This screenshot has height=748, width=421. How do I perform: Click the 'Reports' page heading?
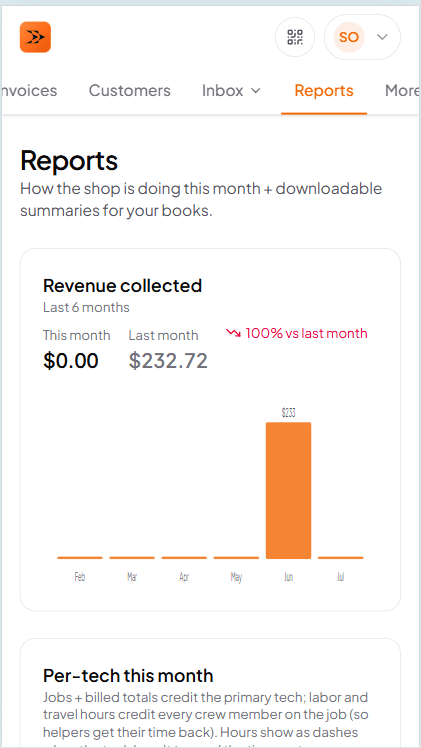point(69,161)
